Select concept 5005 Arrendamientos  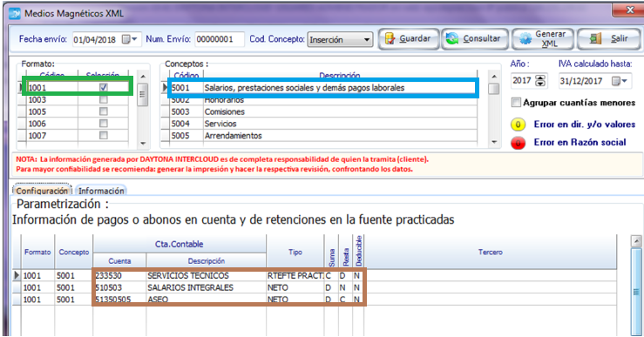(x=322, y=136)
